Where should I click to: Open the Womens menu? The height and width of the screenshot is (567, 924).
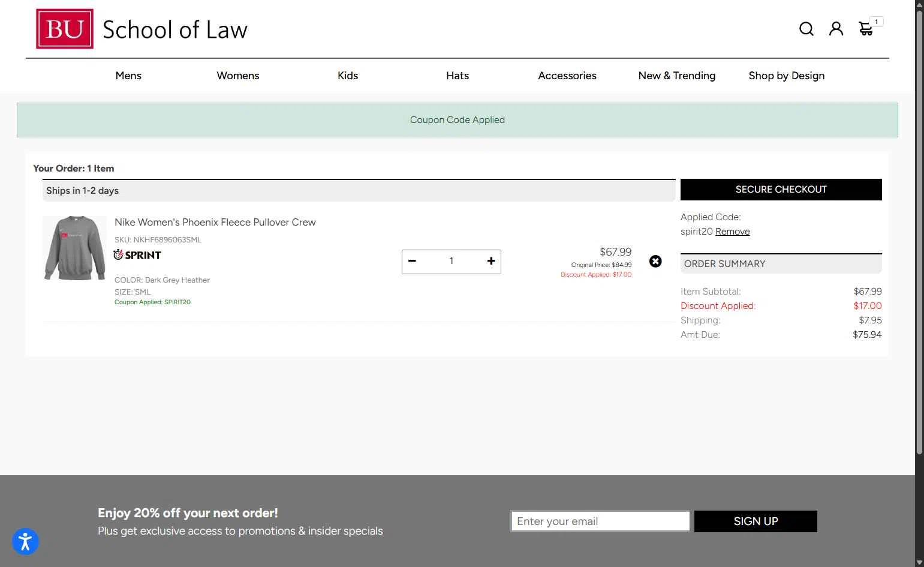238,76
